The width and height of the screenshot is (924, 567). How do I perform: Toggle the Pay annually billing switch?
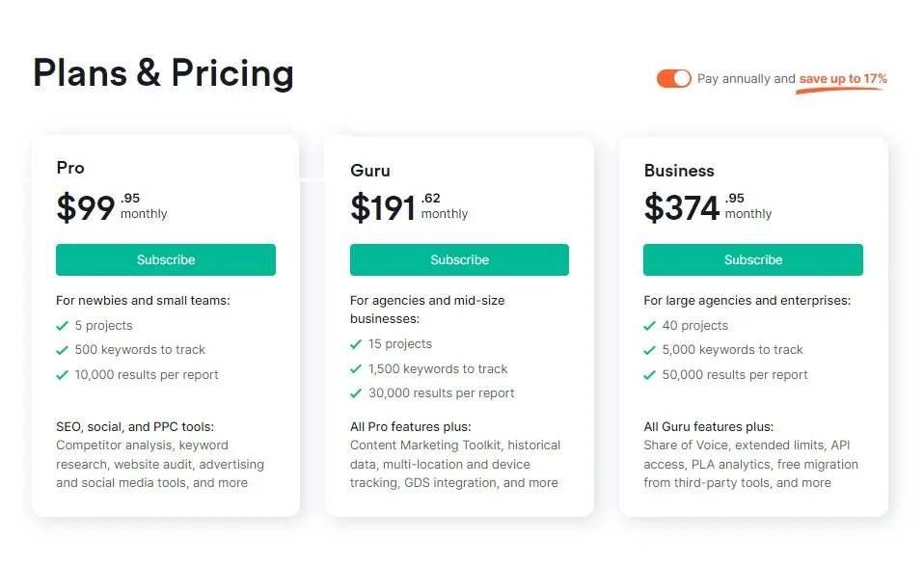click(x=673, y=78)
